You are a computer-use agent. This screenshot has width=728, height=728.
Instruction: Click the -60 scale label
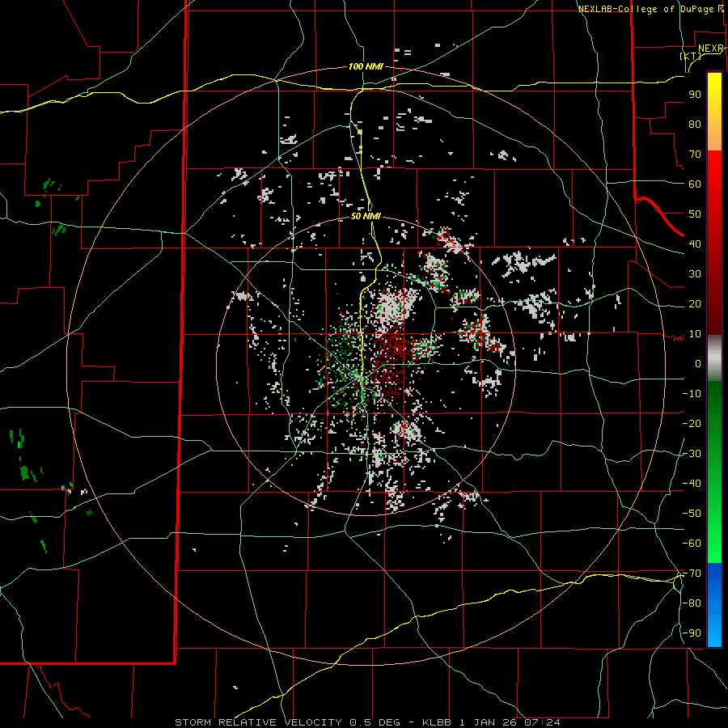coord(692,544)
